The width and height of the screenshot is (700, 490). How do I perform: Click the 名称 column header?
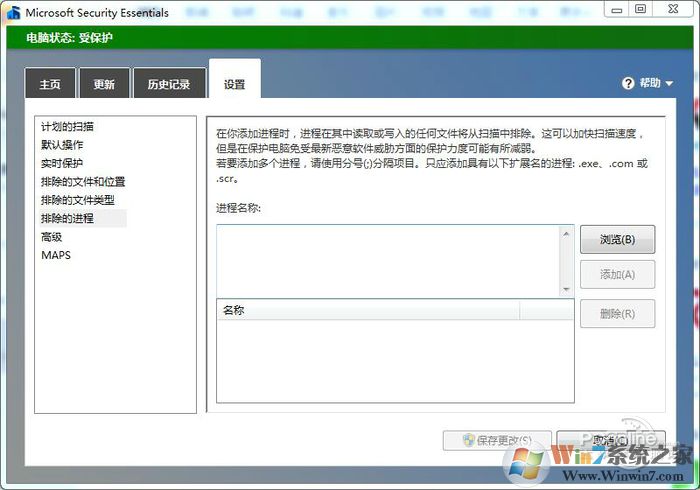click(x=368, y=310)
